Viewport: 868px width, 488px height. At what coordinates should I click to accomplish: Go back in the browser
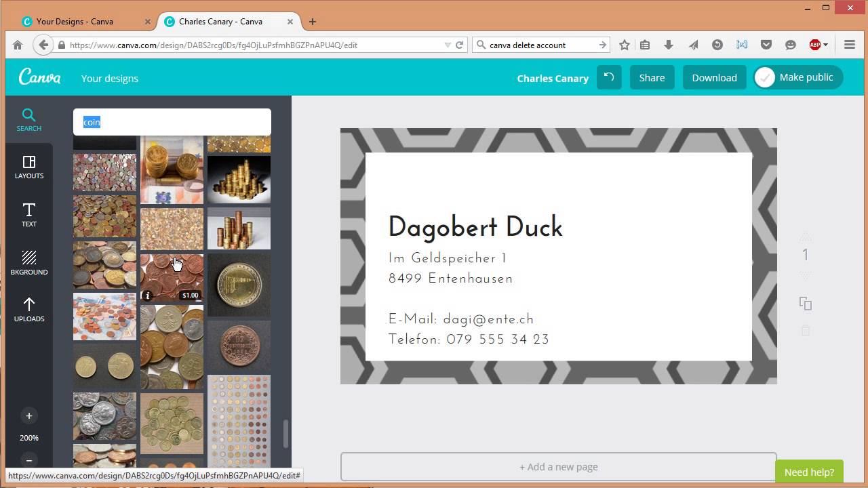(x=43, y=45)
